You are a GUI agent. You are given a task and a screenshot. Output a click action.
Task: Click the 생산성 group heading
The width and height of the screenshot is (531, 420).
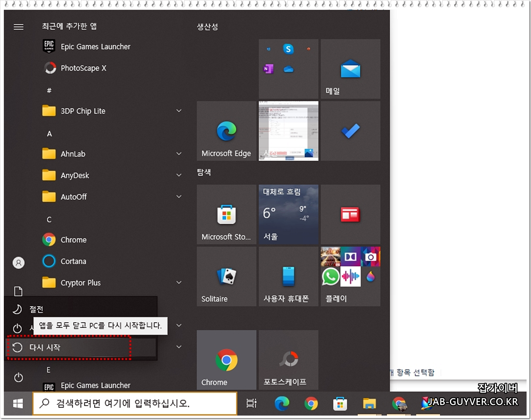click(x=207, y=27)
